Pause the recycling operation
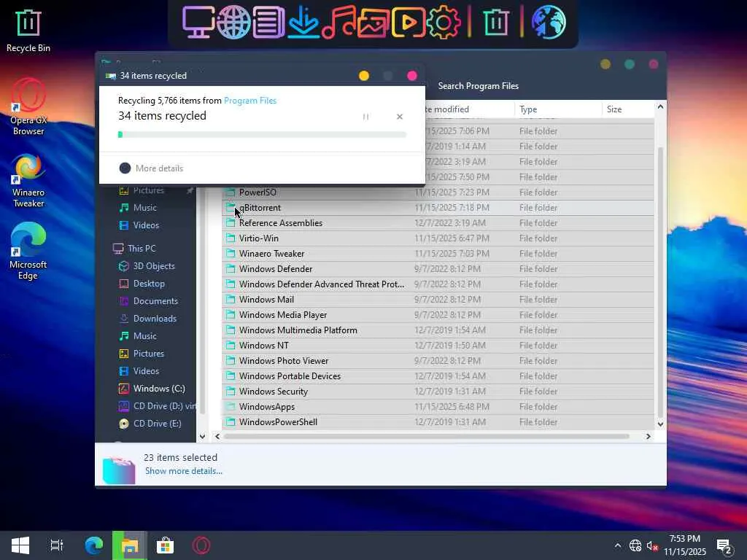747x560 pixels. [366, 117]
